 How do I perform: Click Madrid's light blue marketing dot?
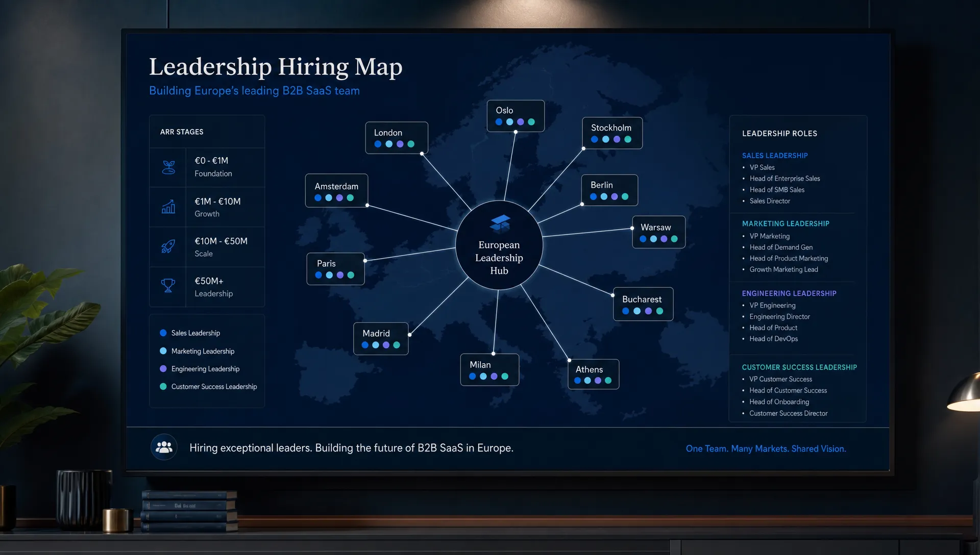(x=376, y=345)
